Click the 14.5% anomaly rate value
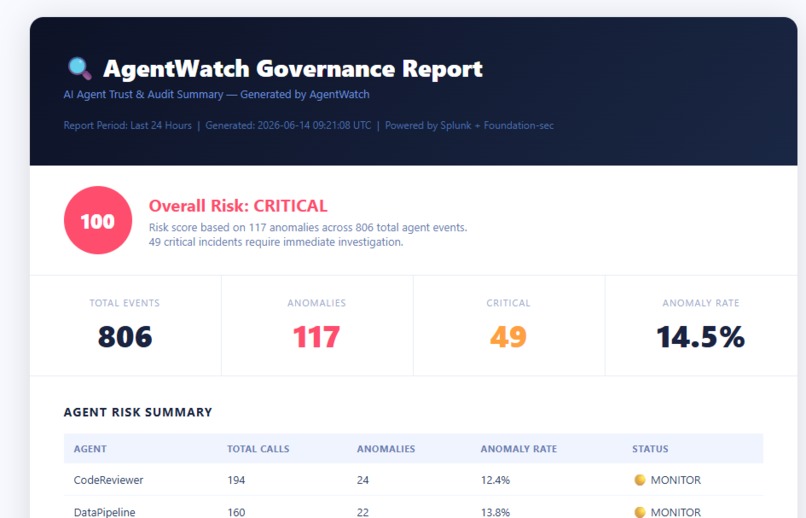 [x=701, y=337]
